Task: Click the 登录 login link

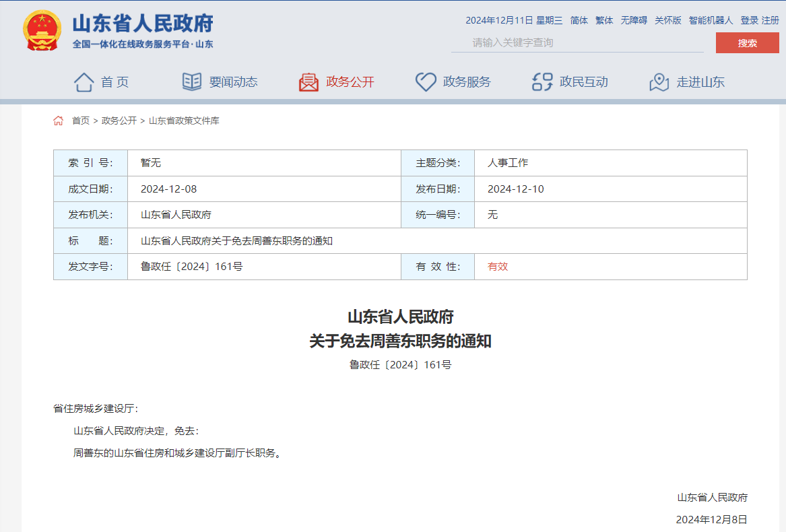Action: coord(749,20)
